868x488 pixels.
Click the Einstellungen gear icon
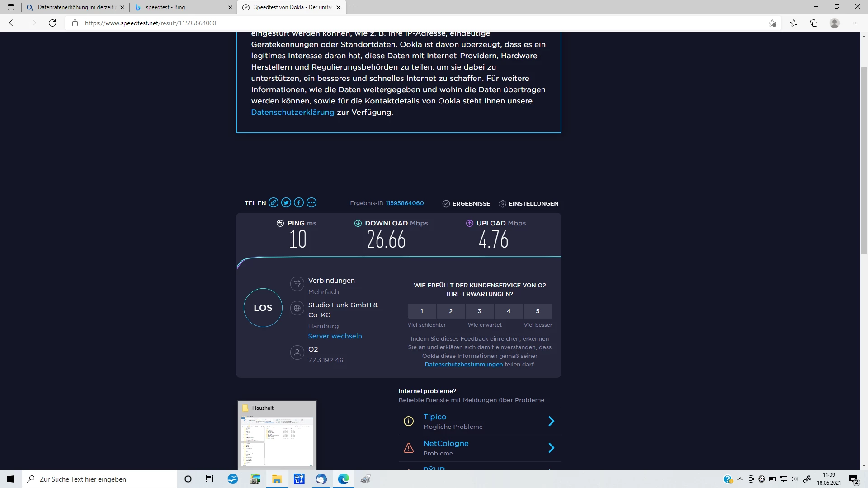502,204
